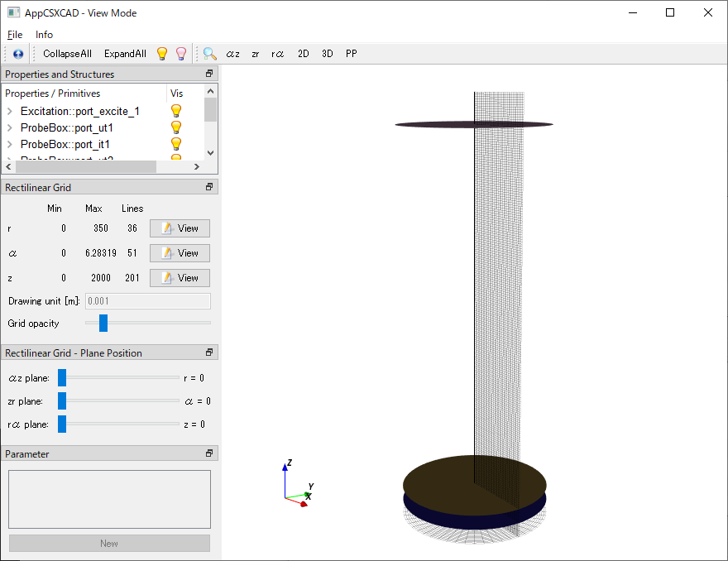Viewport: 728px width, 561px height.
Task: Click the Drawing unit input field
Action: tap(147, 301)
